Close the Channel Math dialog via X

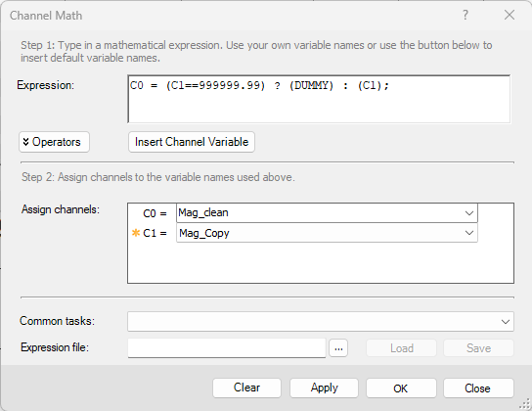510,15
